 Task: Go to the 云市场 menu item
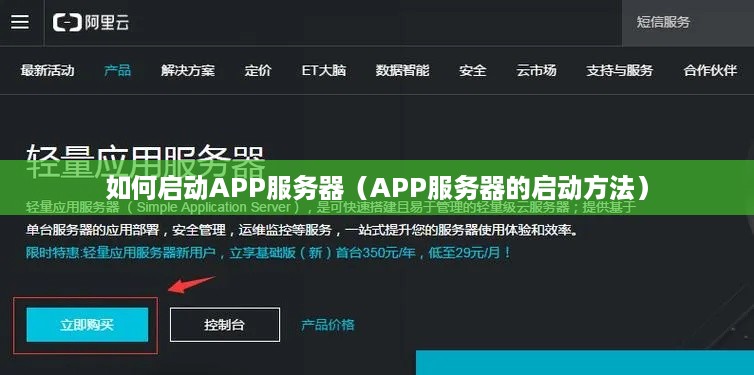(536, 71)
